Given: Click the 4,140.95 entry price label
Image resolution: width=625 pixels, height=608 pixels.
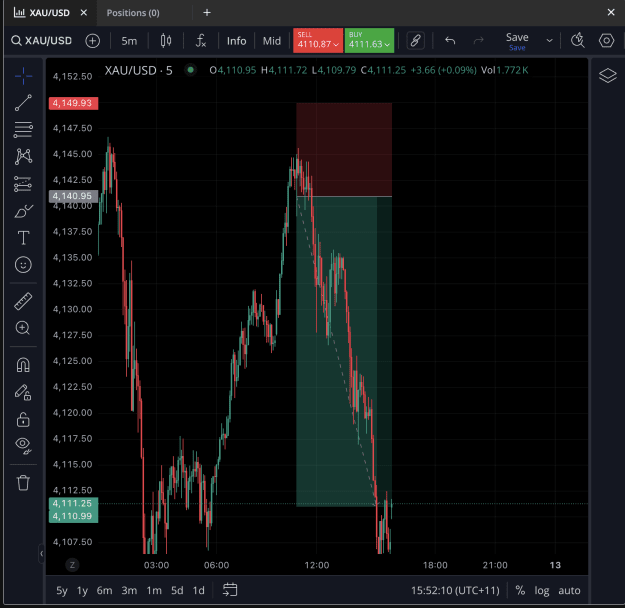Looking at the screenshot, I should [73, 196].
